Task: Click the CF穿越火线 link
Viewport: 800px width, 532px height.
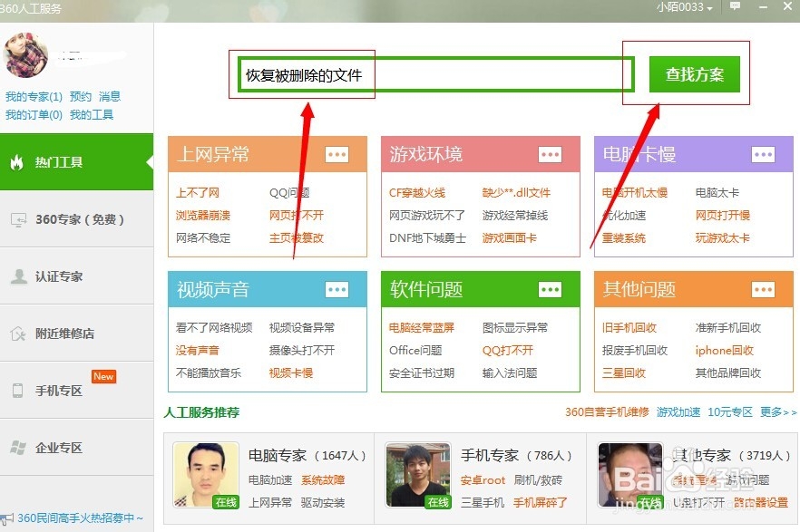Action: [417, 193]
